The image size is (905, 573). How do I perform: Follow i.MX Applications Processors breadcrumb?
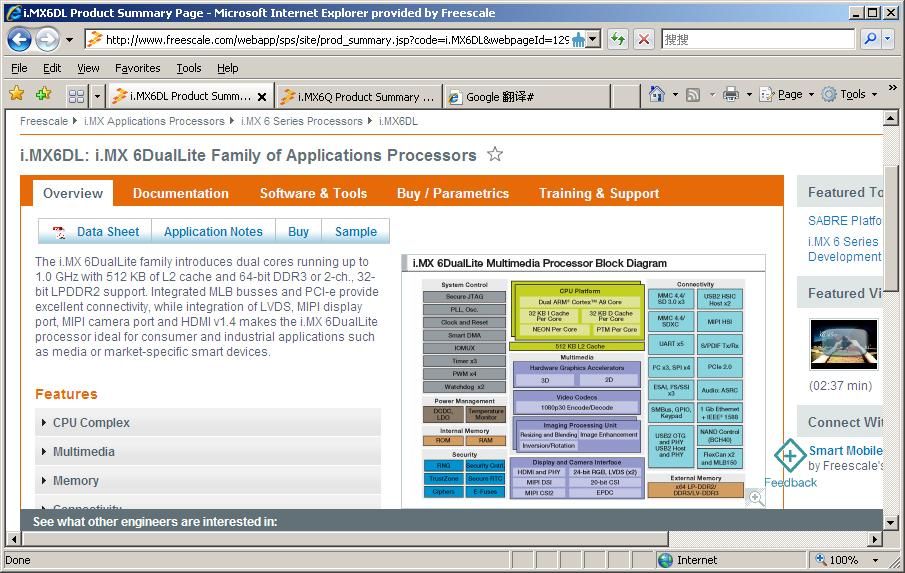point(154,121)
